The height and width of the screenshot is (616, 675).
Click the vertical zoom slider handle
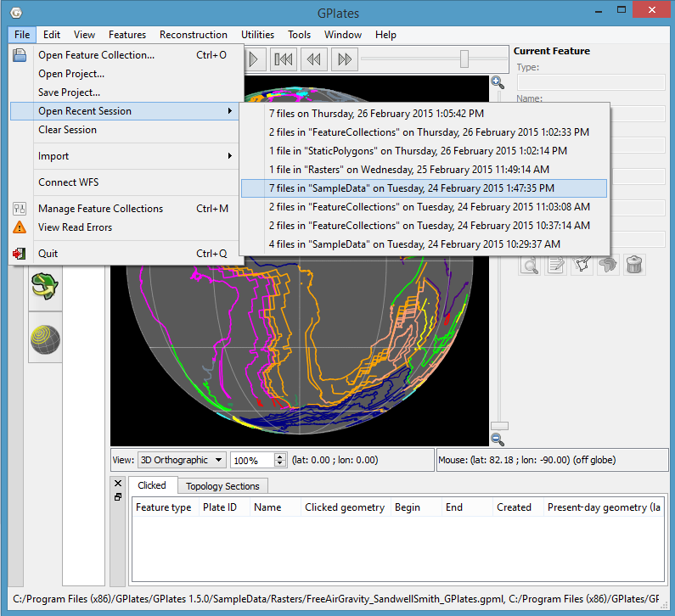[499, 426]
